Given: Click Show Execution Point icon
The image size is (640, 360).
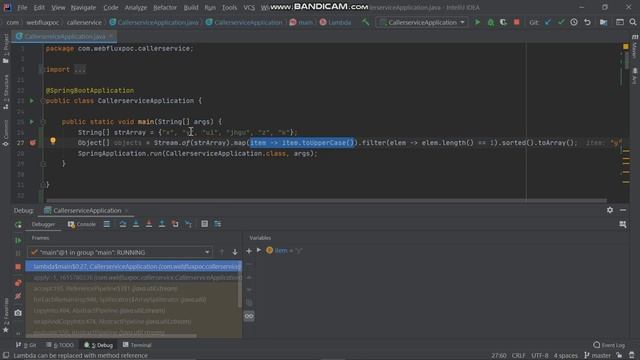Looking at the screenshot, I should pyautogui.click(x=107, y=224).
